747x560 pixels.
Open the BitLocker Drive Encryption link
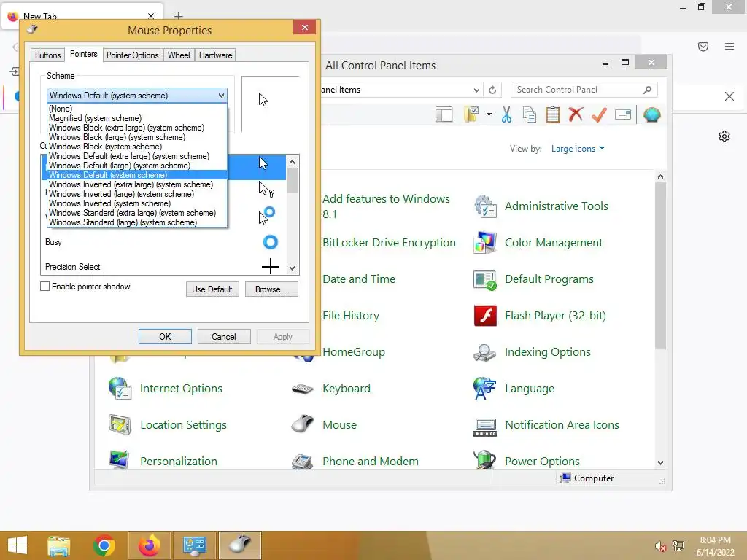click(389, 243)
